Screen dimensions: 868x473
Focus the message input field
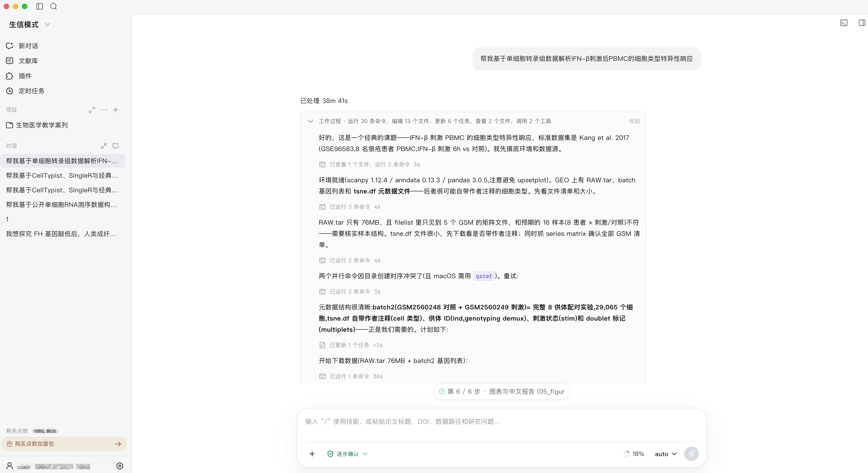point(501,422)
